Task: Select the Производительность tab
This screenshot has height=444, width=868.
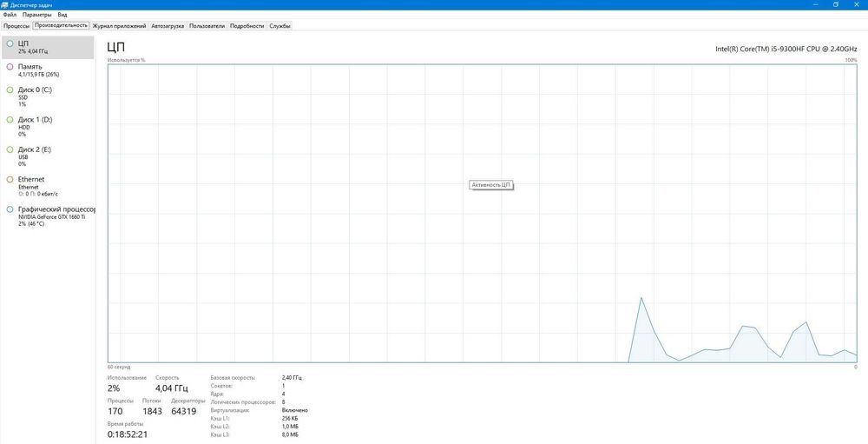Action: coord(61,25)
